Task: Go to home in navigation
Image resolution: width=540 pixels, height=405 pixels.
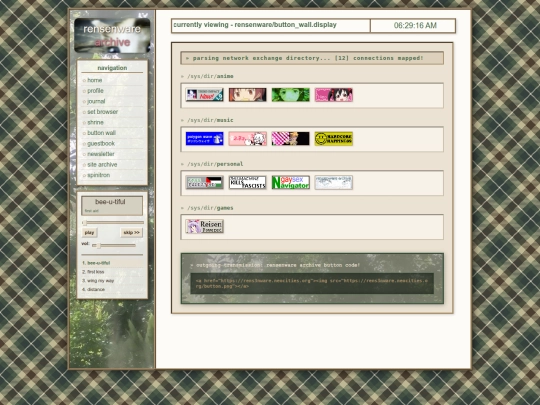Action: [x=95, y=80]
